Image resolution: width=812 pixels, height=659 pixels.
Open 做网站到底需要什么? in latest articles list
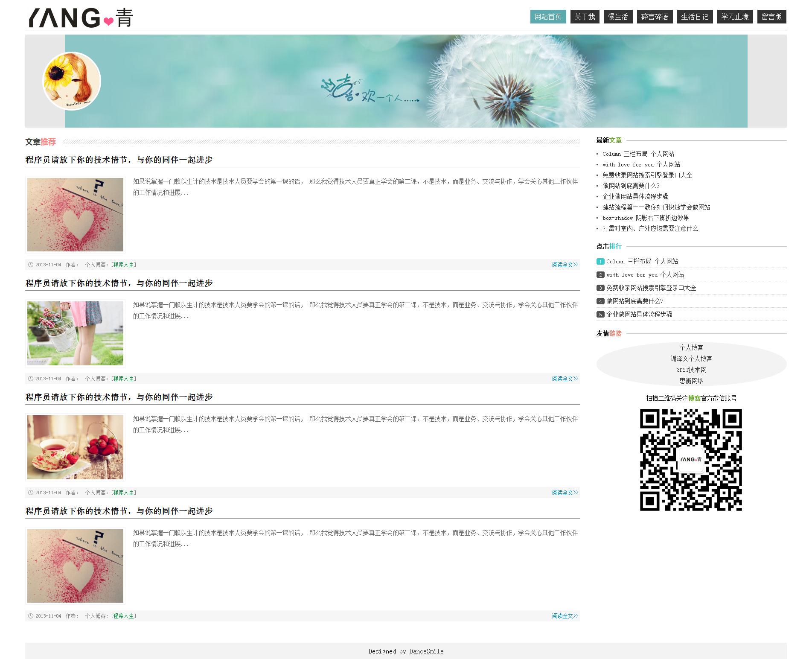coord(631,186)
